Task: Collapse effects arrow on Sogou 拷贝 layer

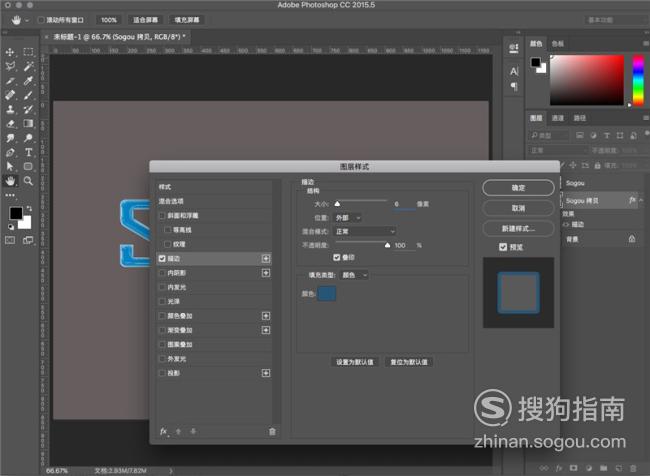Action: 641,200
